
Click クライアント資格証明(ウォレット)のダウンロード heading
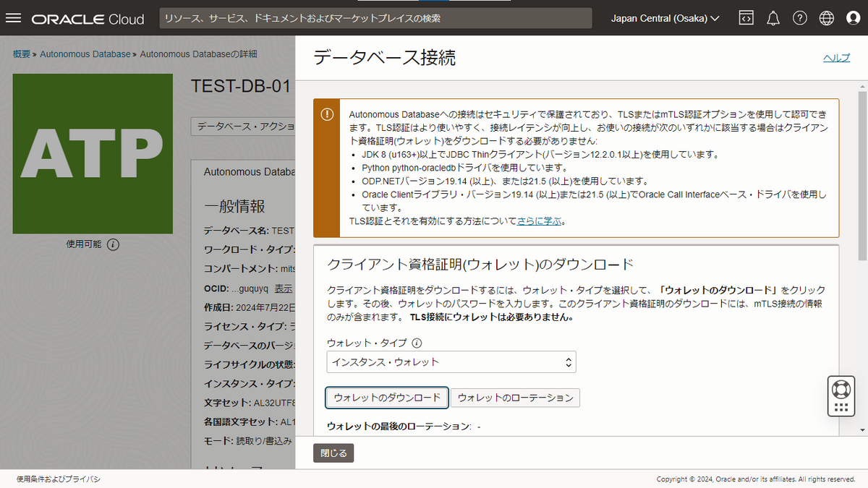coord(480,263)
